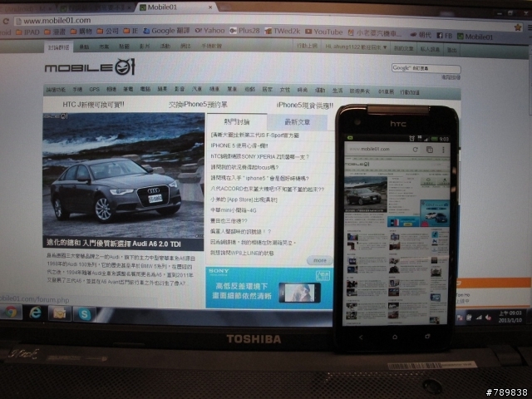
Task: Open the 汽車 category in navigation bar
Action: click(x=196, y=89)
